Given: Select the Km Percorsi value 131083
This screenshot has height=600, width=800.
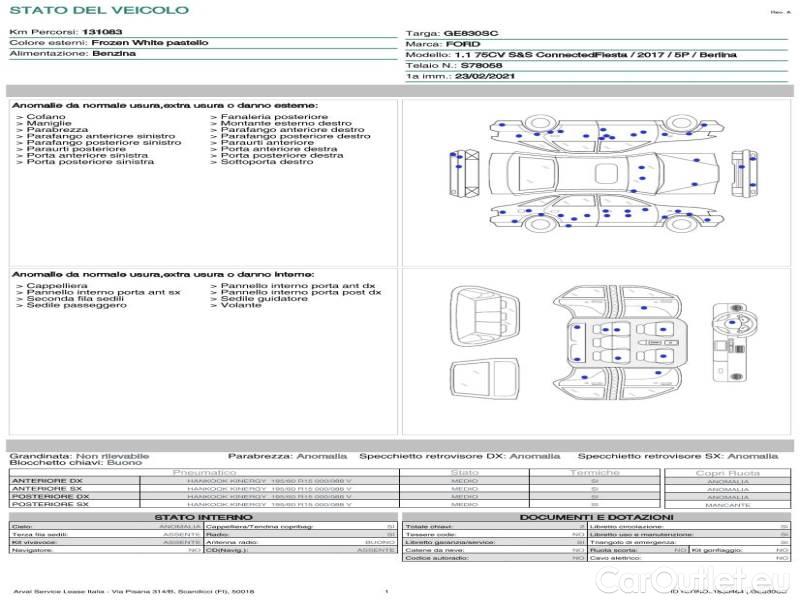Looking at the screenshot, I should pyautogui.click(x=102, y=32).
